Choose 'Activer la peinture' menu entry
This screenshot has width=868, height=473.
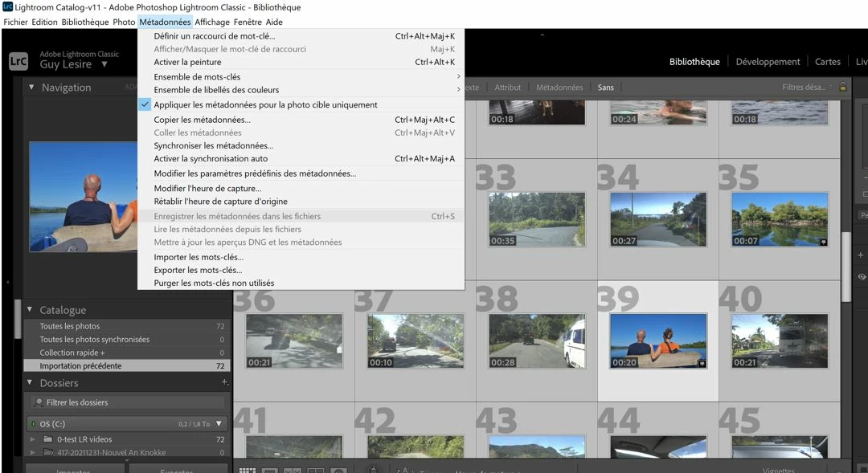301,62
